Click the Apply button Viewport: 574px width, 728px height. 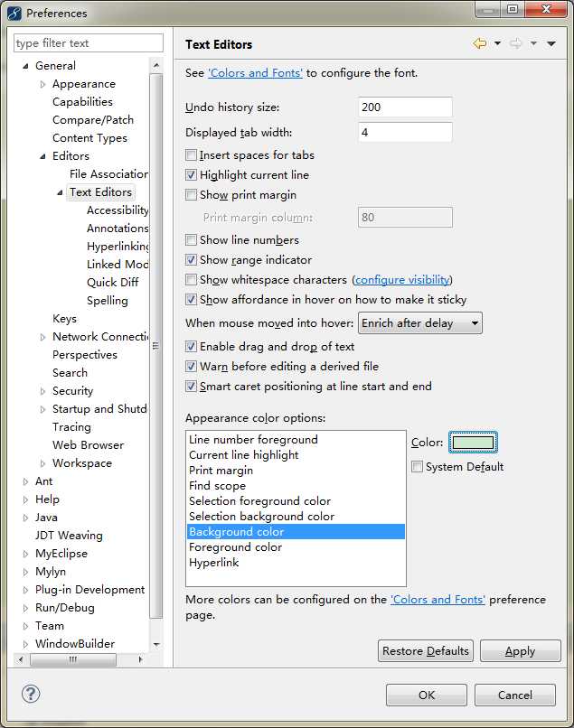(x=521, y=651)
